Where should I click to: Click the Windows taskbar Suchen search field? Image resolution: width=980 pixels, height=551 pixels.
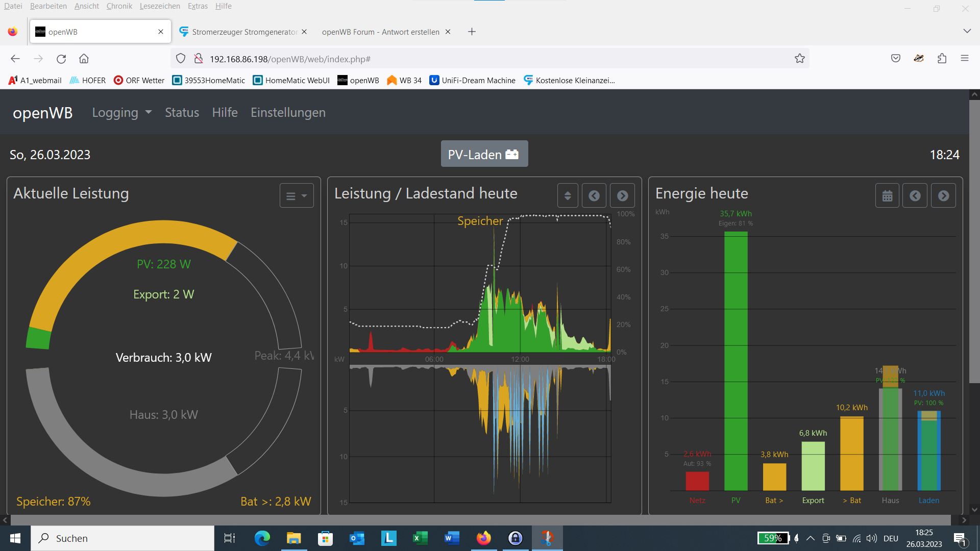click(x=122, y=538)
